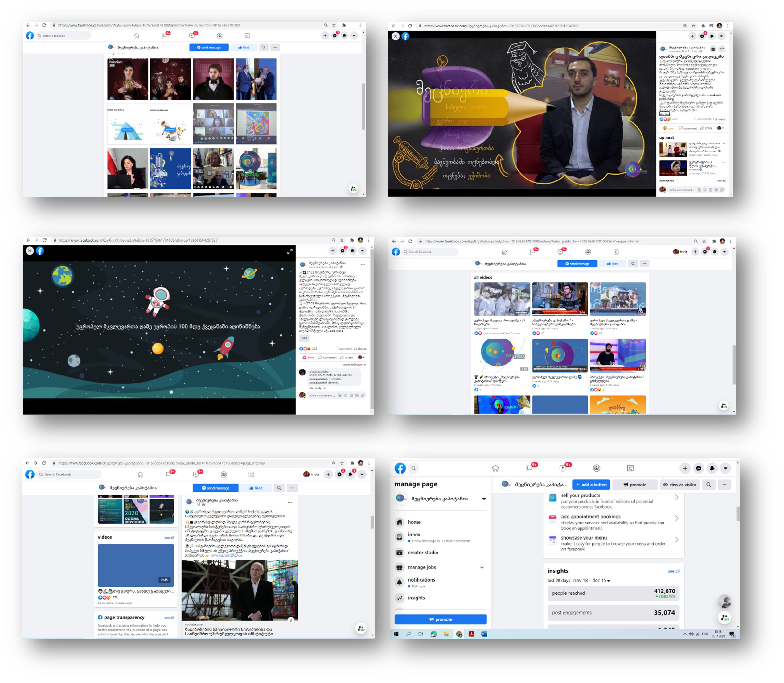Toggle view as visitor mode
The height and width of the screenshot is (683, 784).
point(679,485)
